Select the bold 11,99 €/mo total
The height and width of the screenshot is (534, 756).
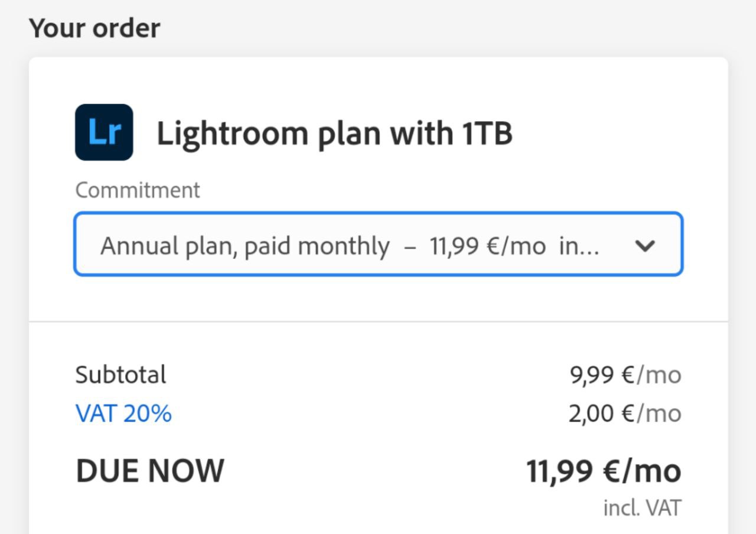(x=604, y=471)
